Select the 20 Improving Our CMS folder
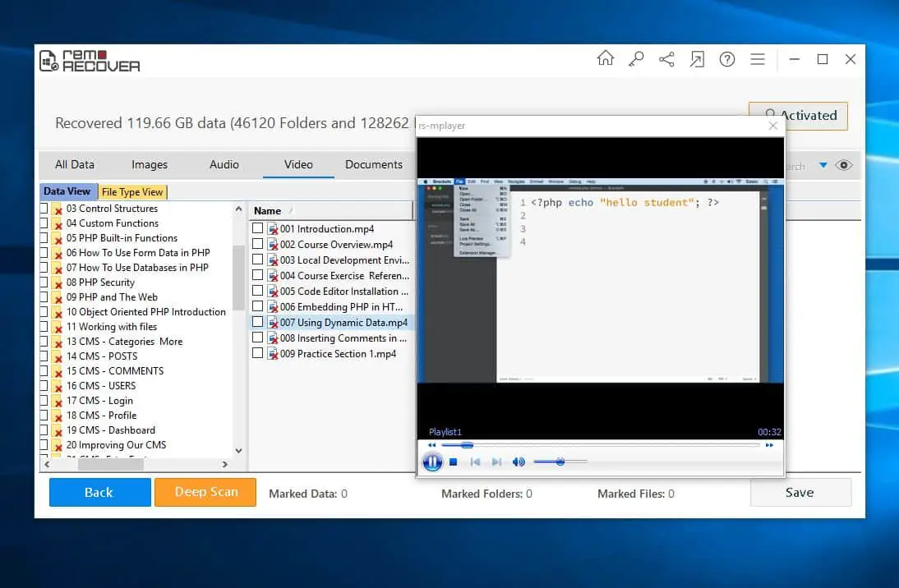The height and width of the screenshot is (588, 899). 117,445
